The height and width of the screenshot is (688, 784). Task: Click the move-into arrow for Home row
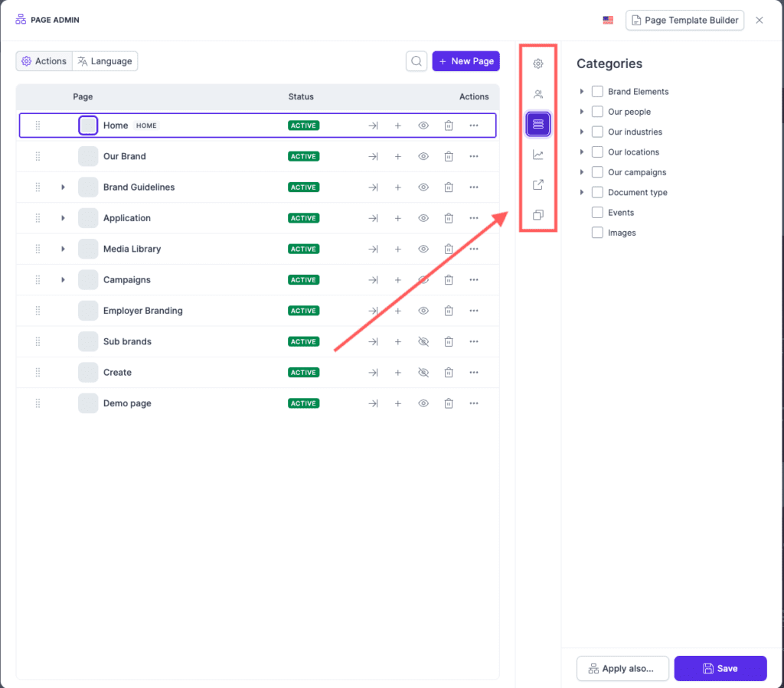(373, 126)
